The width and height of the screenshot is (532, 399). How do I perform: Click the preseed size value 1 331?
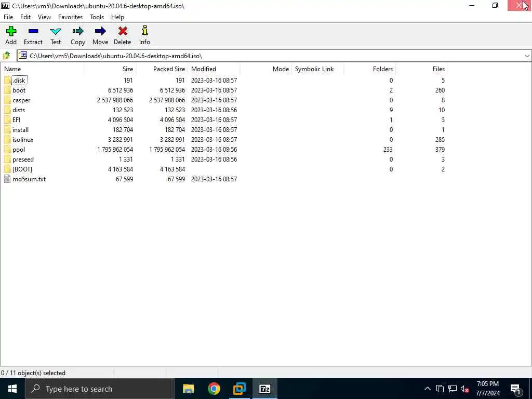point(126,159)
